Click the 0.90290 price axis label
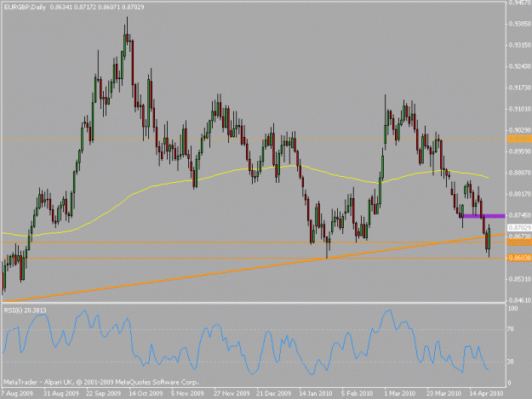This screenshot has width=532, height=399. coord(519,130)
